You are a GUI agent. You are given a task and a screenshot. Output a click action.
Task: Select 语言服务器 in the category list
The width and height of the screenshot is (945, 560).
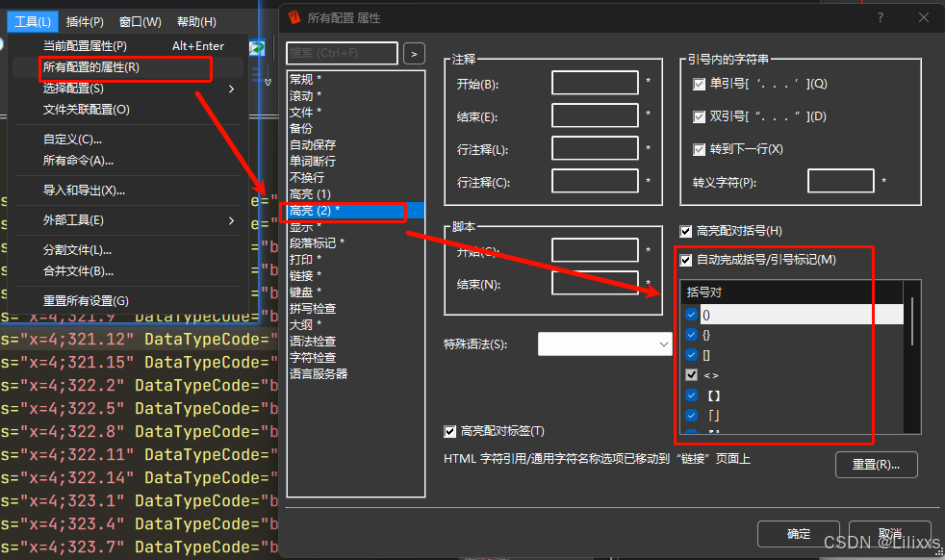pyautogui.click(x=356, y=373)
